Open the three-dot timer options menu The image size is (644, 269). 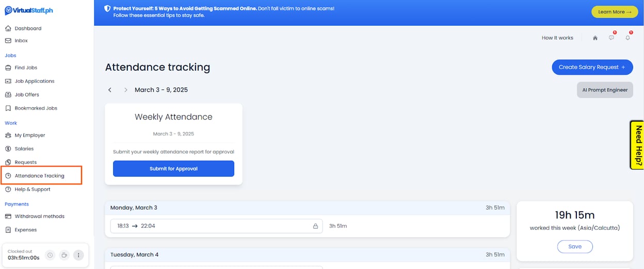click(x=78, y=255)
